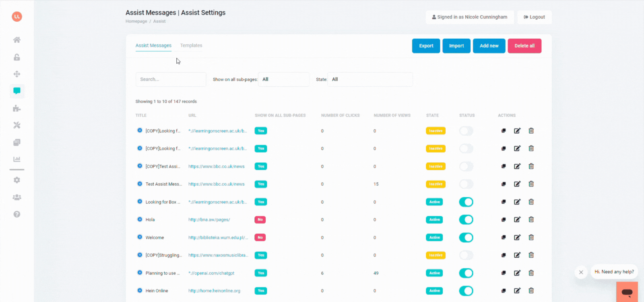Open the State filter dropdown

coord(370,79)
